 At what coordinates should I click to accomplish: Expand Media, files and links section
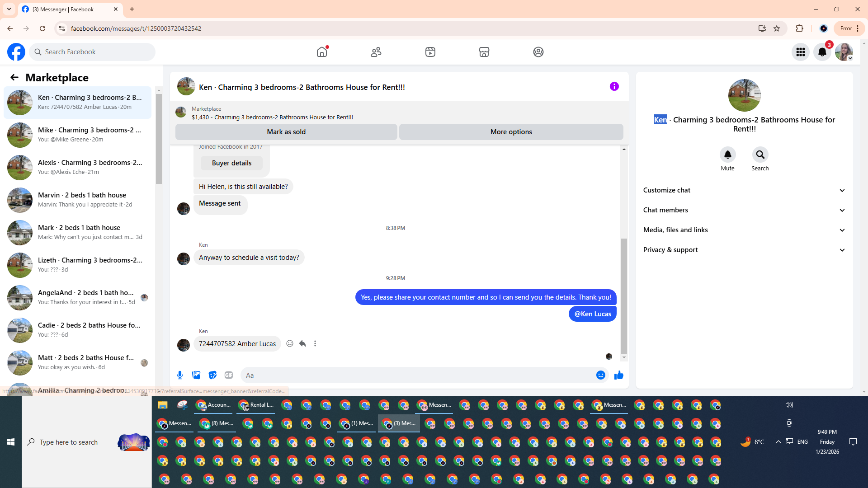tap(744, 230)
